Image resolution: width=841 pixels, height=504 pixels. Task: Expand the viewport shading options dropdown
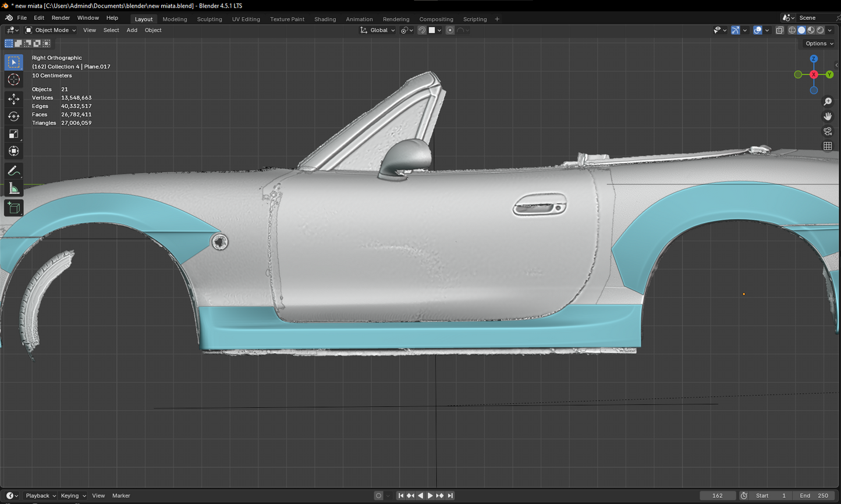(x=829, y=30)
